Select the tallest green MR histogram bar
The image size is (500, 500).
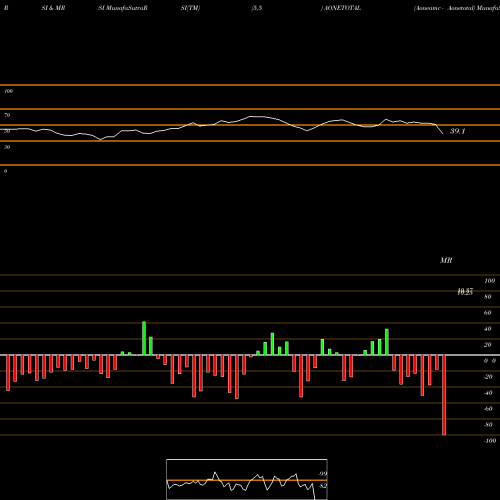tap(144, 338)
